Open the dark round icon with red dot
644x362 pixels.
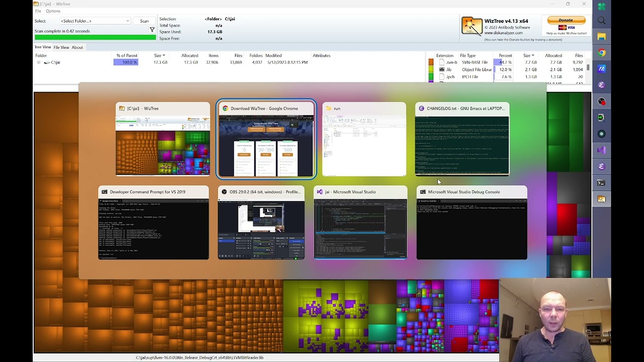(x=601, y=102)
